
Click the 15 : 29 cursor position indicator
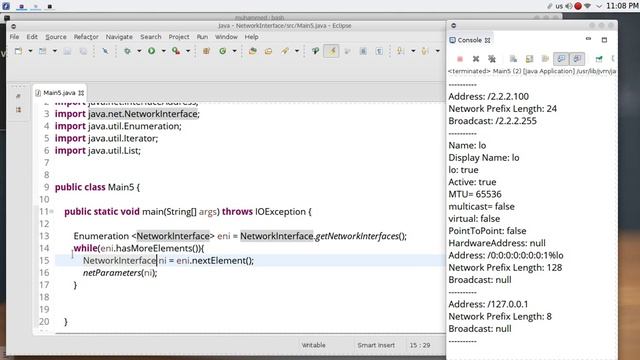pyautogui.click(x=420, y=345)
